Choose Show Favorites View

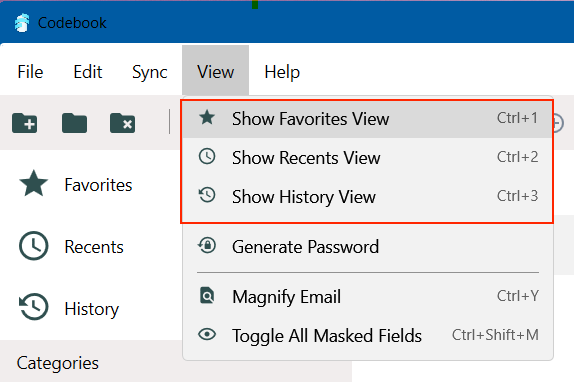368,119
